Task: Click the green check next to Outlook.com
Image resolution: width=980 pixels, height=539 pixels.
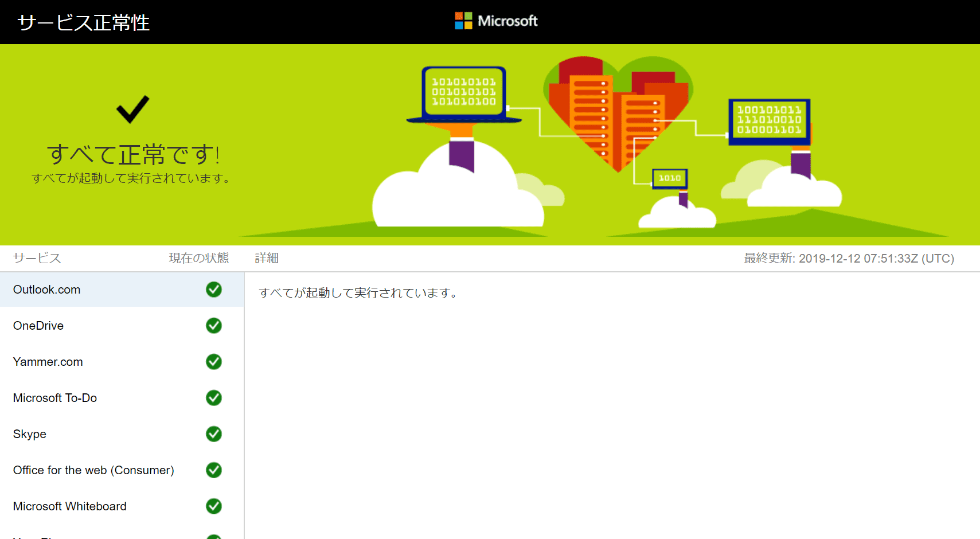Action: click(214, 290)
